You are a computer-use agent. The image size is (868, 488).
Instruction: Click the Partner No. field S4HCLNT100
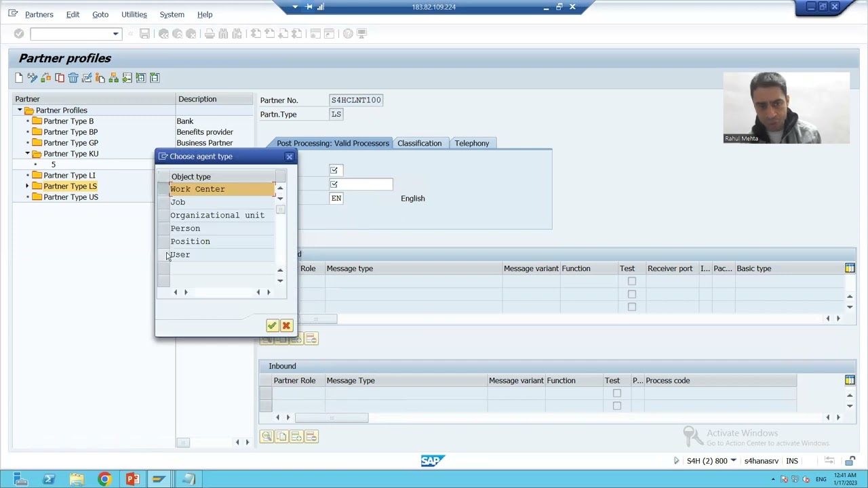pos(356,100)
